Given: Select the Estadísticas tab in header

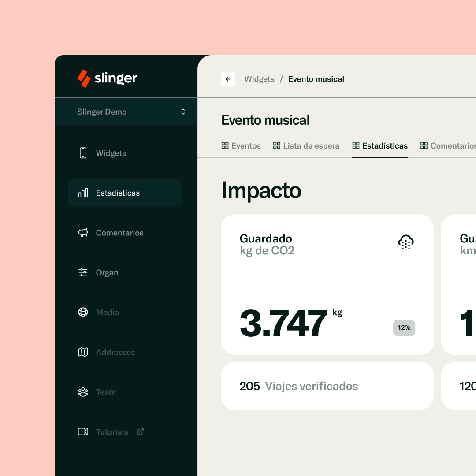Looking at the screenshot, I should pos(380,146).
